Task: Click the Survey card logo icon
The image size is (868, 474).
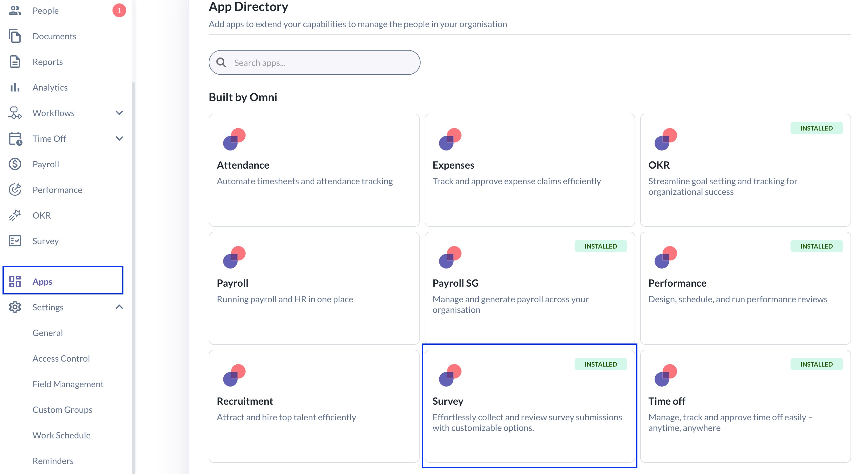Action: pos(450,375)
